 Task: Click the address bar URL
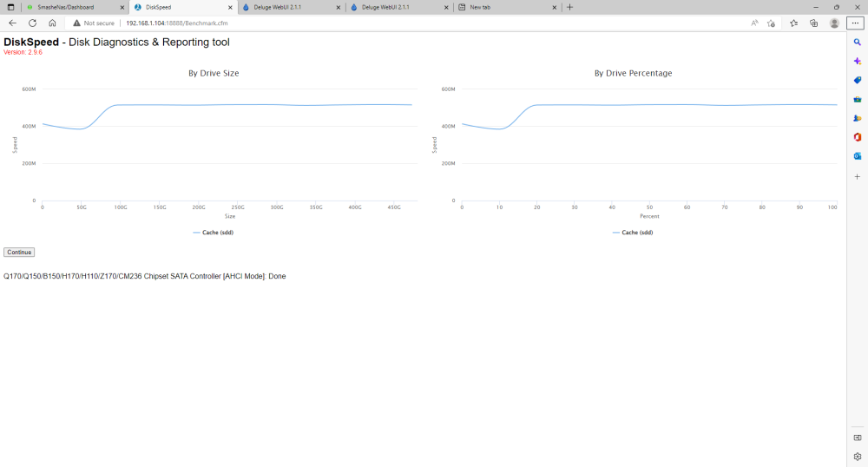176,23
